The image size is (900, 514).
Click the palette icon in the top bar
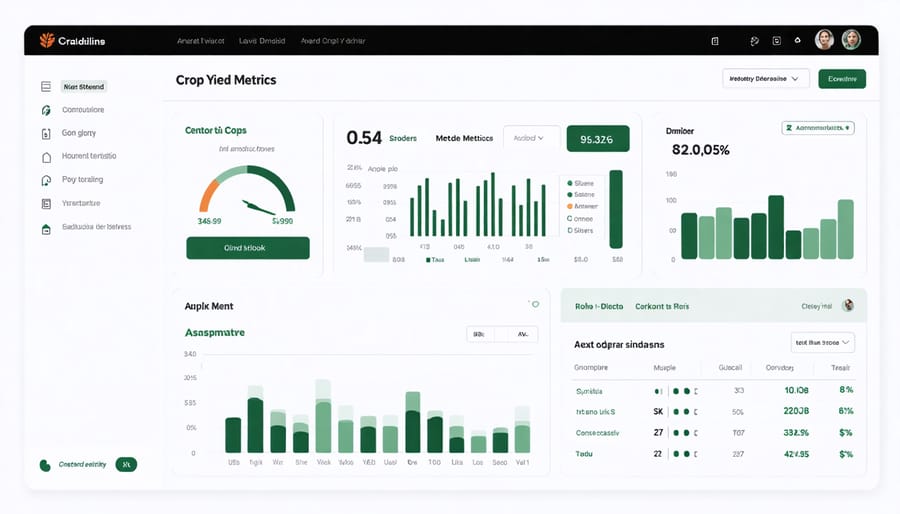click(x=755, y=41)
